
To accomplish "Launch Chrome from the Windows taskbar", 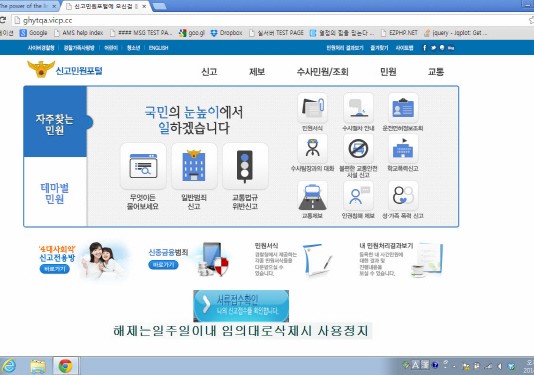I will coord(65,366).
